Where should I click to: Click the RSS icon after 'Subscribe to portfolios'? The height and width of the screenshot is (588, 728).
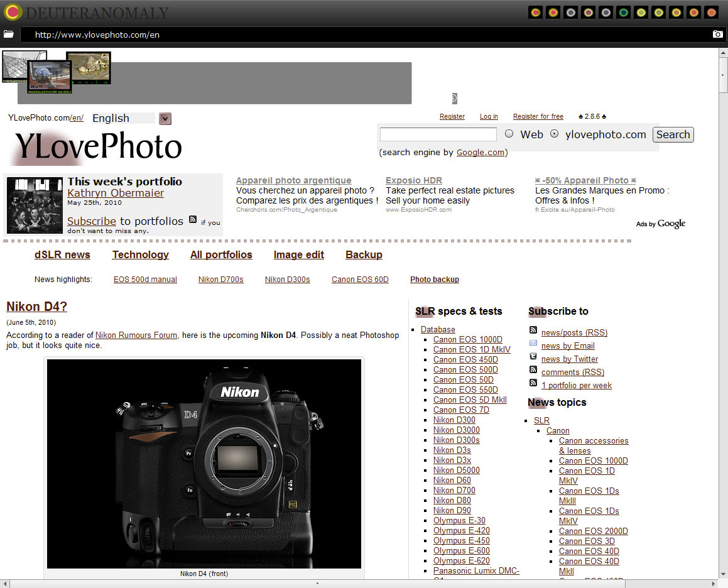point(193,220)
